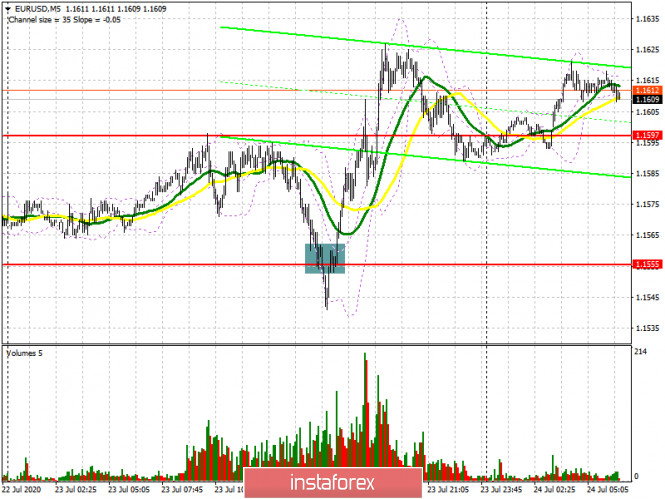Image resolution: width=665 pixels, height=499 pixels.
Task: Click the 23 Jul 23:45 time label
Action: pos(501,491)
